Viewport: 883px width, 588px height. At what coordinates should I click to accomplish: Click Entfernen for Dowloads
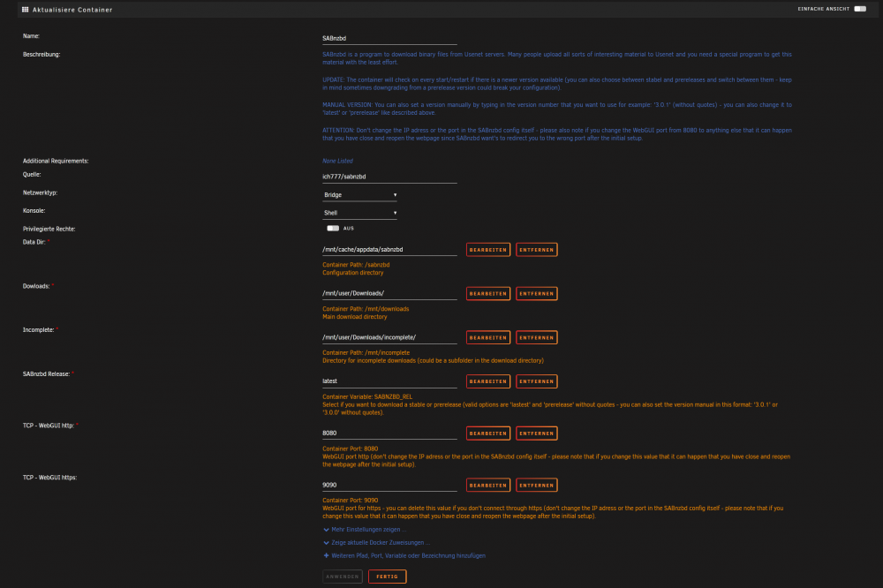(537, 293)
